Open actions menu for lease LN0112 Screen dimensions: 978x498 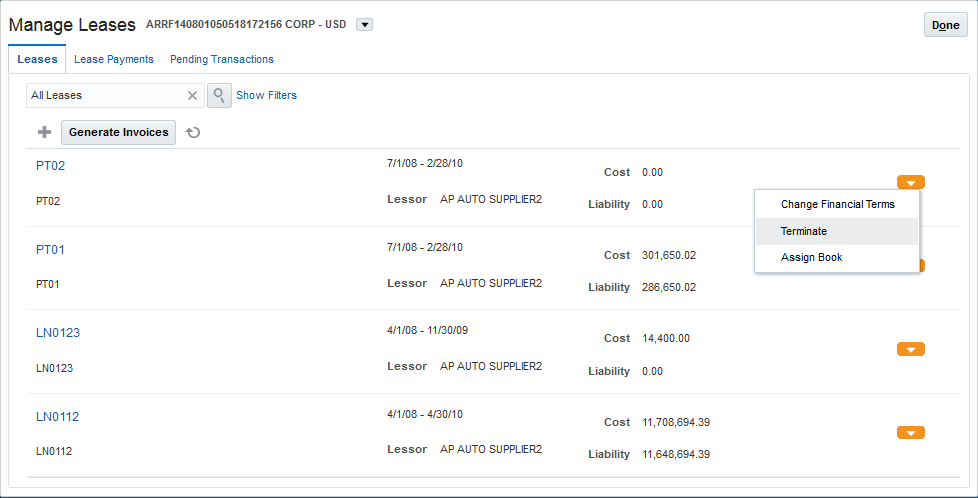point(911,433)
